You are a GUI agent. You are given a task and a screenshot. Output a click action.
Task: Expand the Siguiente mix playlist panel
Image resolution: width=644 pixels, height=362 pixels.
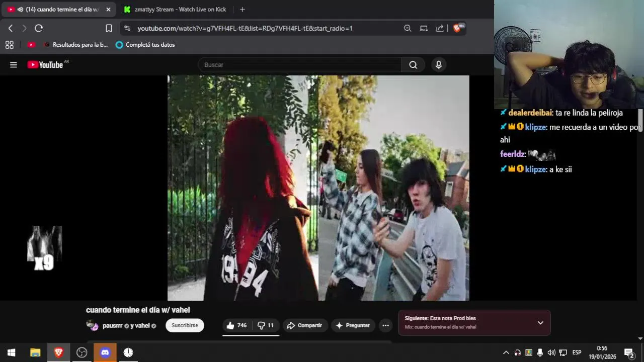pos(540,323)
